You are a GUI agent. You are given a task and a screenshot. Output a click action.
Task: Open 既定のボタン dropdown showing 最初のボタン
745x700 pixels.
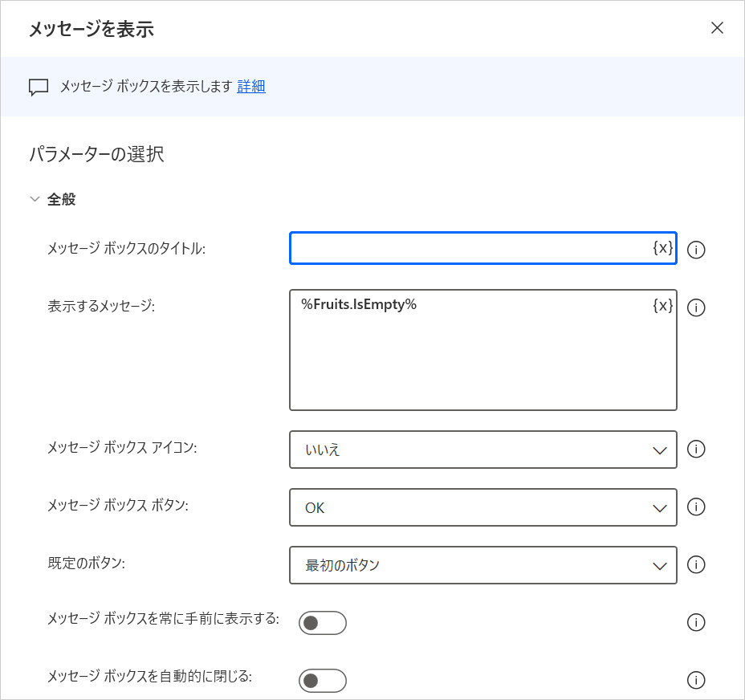[x=482, y=565]
